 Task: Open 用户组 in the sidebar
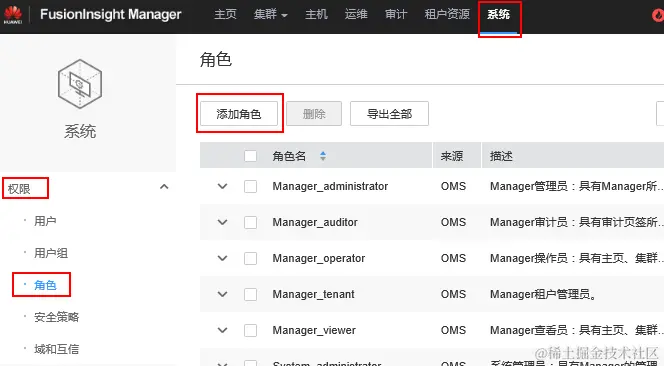coord(51,253)
